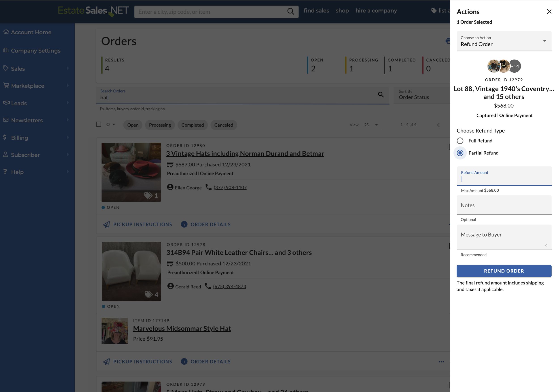Click the Marketplace cart icon
Screen dimensions: 559x392
(x=6, y=85)
